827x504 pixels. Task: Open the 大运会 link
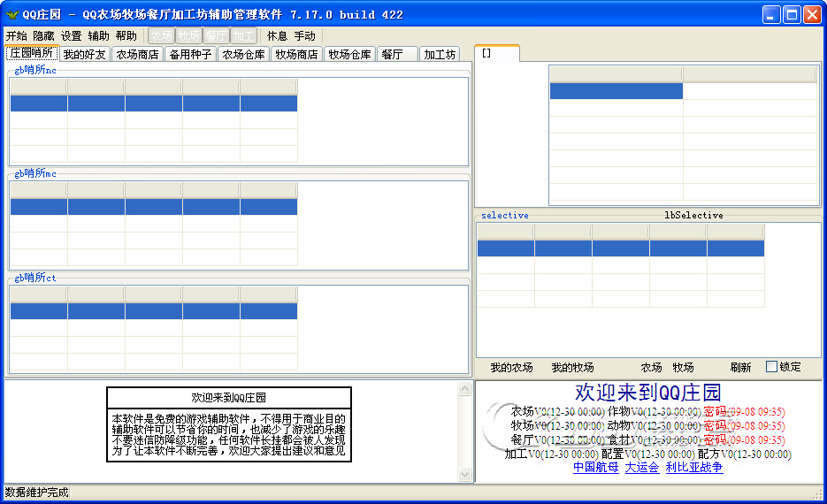tap(642, 467)
